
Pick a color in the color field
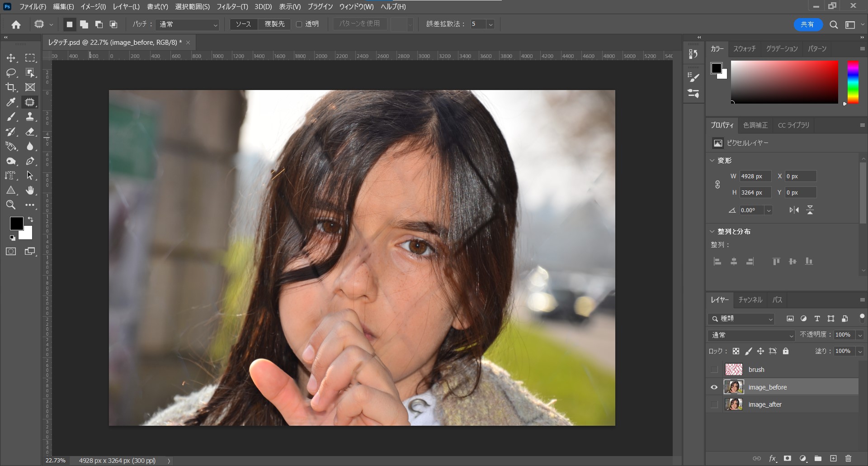pyautogui.click(x=784, y=82)
